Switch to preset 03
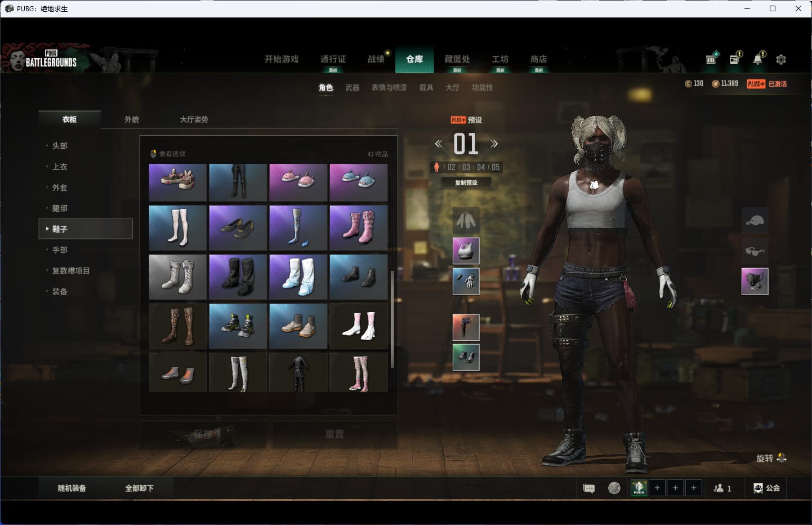The height and width of the screenshot is (525, 812). point(466,167)
